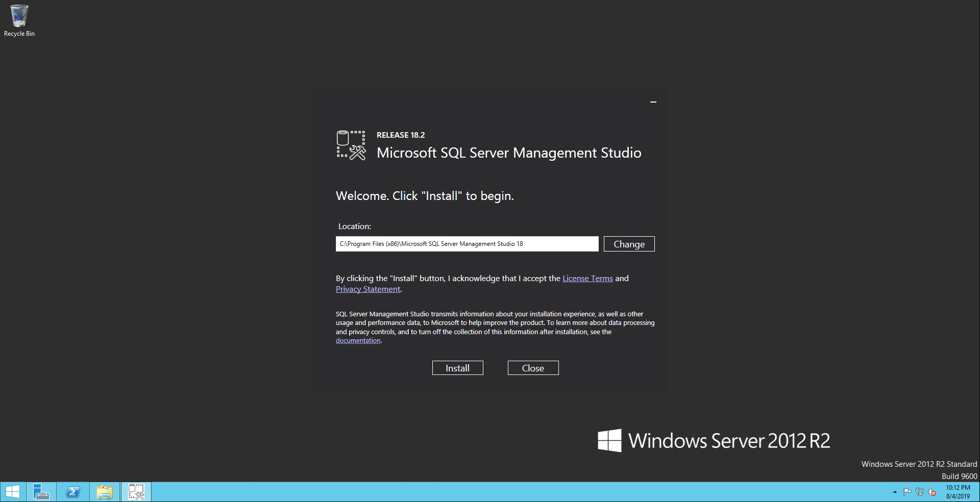Follow the documentation link

point(358,341)
